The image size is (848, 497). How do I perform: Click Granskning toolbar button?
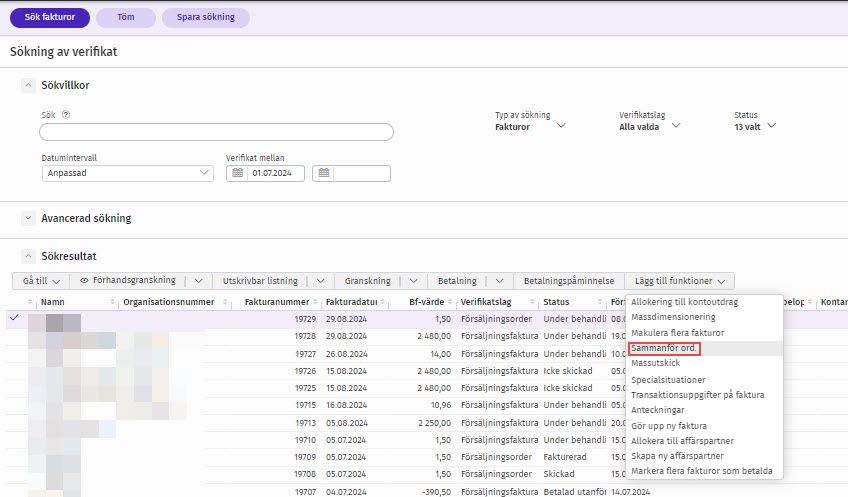coord(367,281)
